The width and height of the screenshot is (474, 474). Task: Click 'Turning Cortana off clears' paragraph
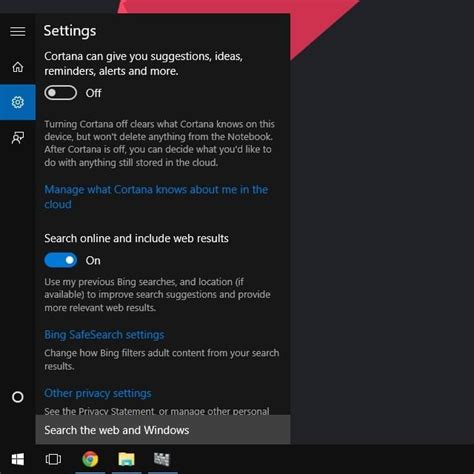click(x=159, y=143)
